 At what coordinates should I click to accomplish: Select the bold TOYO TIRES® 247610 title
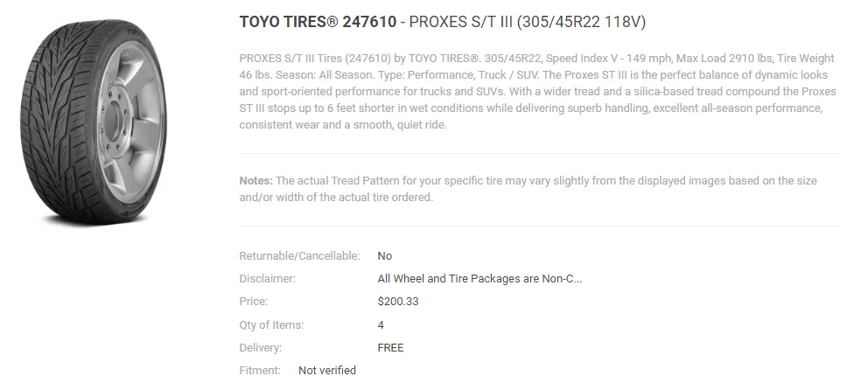click(318, 22)
